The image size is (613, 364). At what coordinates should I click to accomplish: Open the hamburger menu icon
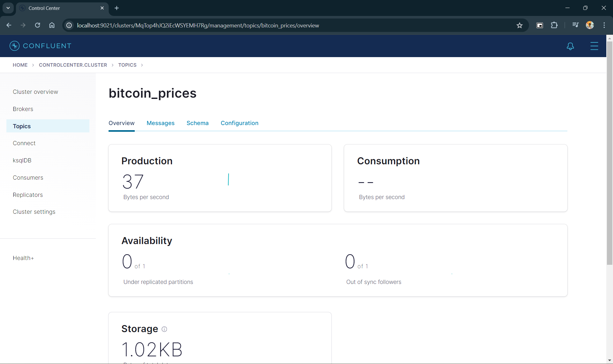pos(594,46)
